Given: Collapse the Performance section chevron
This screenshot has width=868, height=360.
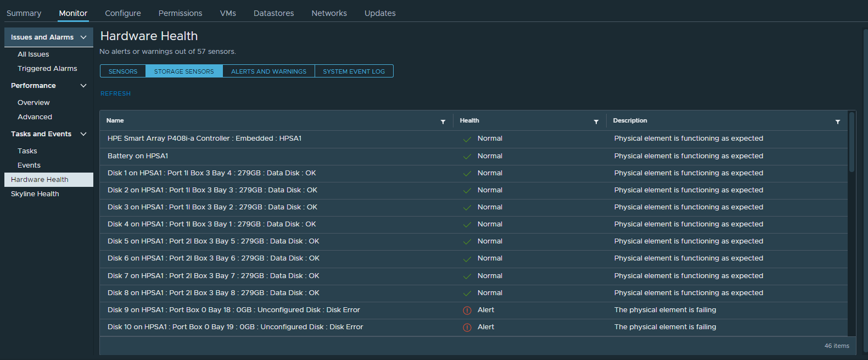Looking at the screenshot, I should click(83, 86).
